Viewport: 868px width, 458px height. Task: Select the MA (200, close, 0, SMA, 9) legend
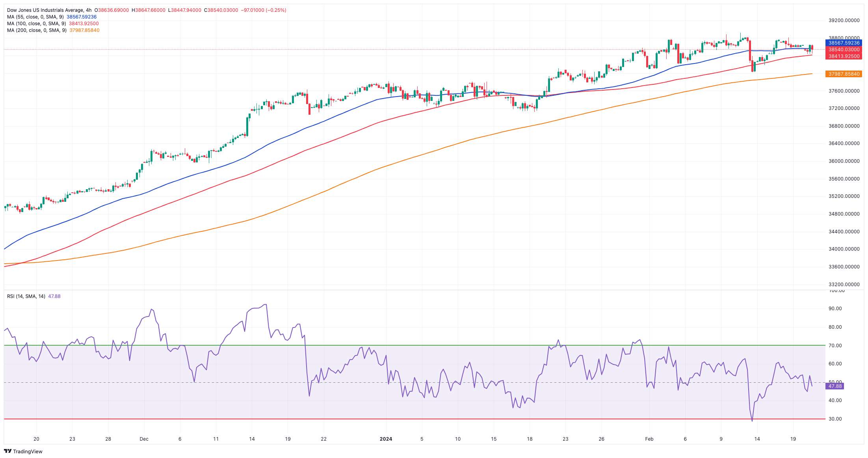click(37, 30)
